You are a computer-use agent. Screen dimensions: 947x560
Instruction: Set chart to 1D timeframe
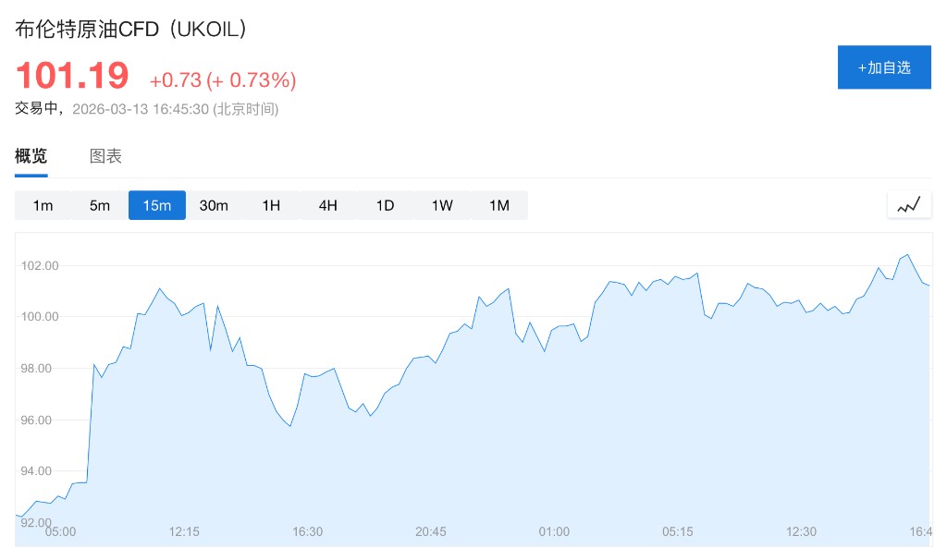point(385,205)
